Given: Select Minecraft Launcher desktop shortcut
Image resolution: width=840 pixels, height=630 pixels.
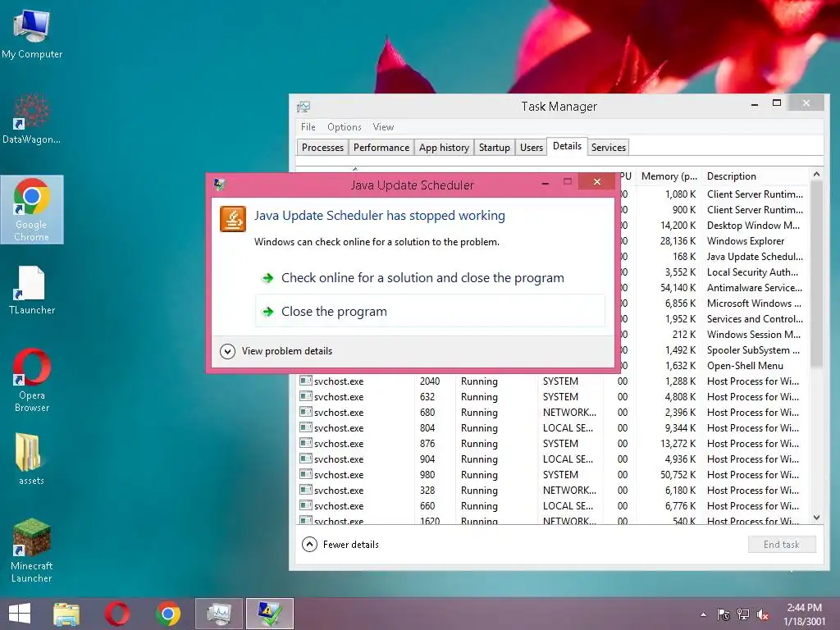Looking at the screenshot, I should tap(32, 550).
